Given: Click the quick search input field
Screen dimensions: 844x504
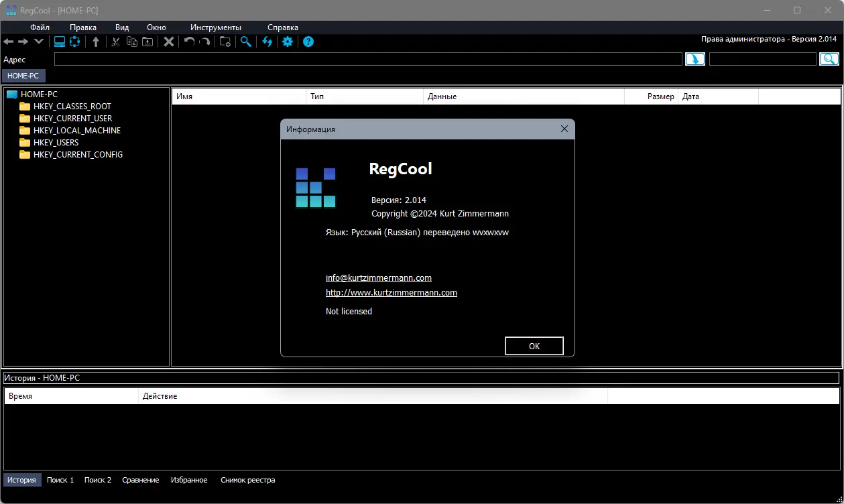Looking at the screenshot, I should (x=763, y=59).
